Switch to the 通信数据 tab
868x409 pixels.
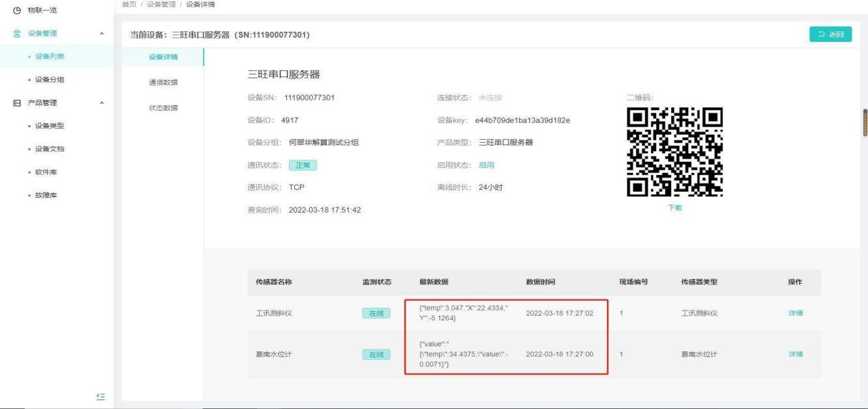(x=162, y=82)
